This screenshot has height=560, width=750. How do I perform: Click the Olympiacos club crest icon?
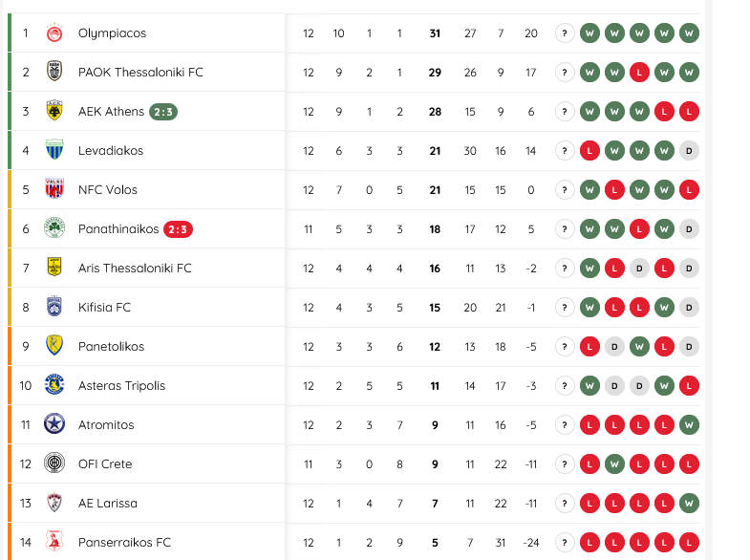54,33
